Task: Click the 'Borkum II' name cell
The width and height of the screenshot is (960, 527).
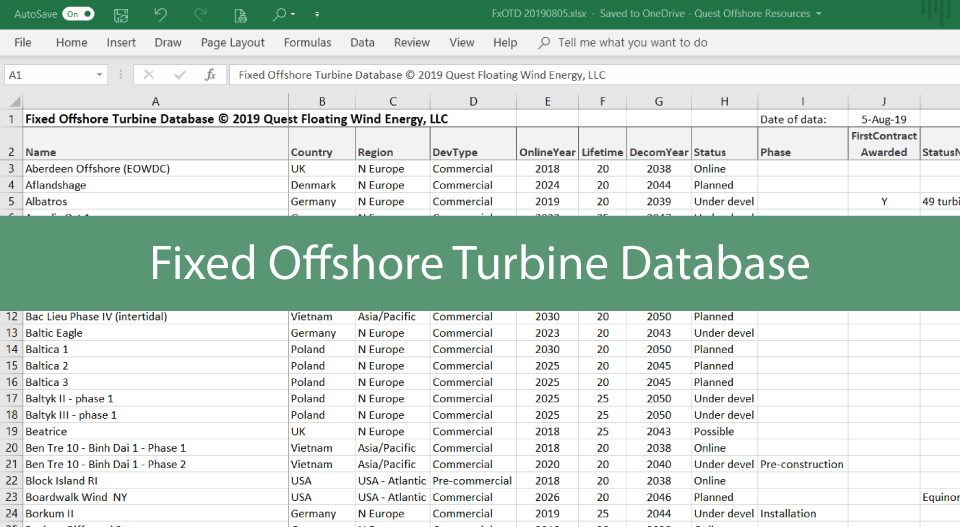Action: [156, 514]
